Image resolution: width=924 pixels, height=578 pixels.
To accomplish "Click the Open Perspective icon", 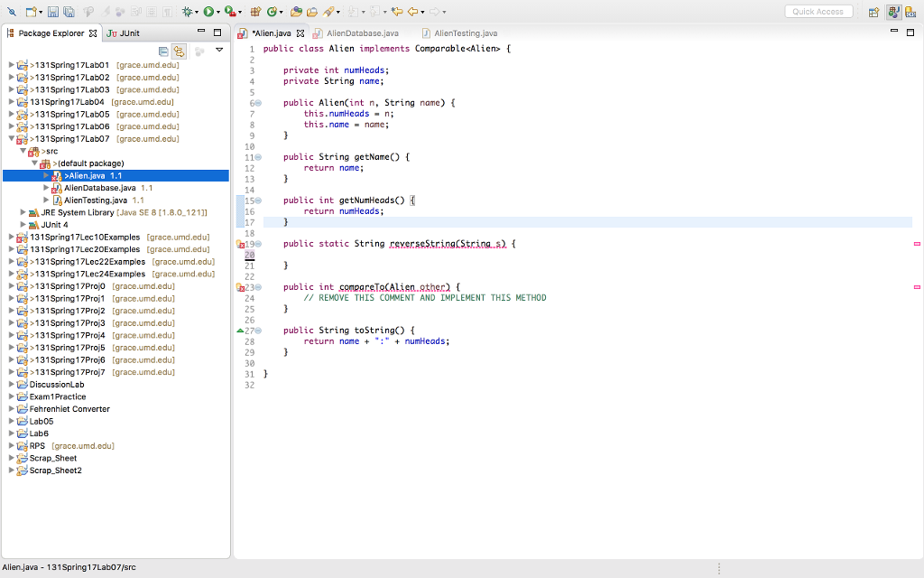I will pos(873,12).
